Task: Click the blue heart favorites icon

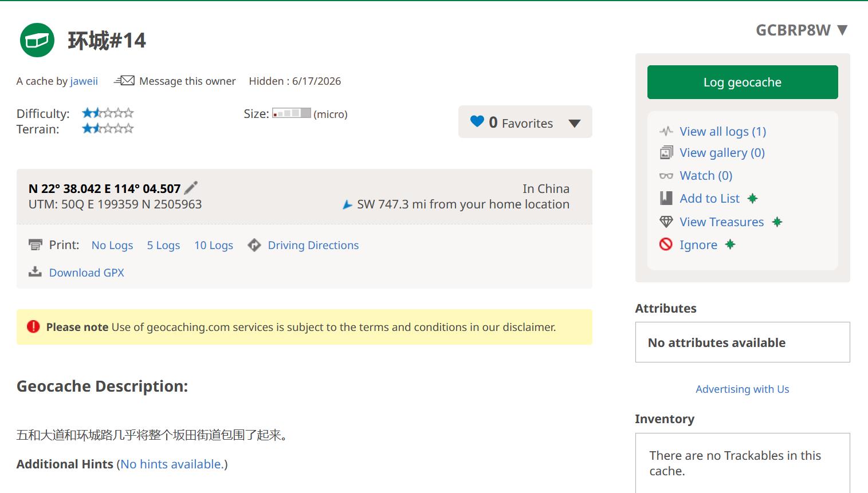Action: click(x=477, y=121)
